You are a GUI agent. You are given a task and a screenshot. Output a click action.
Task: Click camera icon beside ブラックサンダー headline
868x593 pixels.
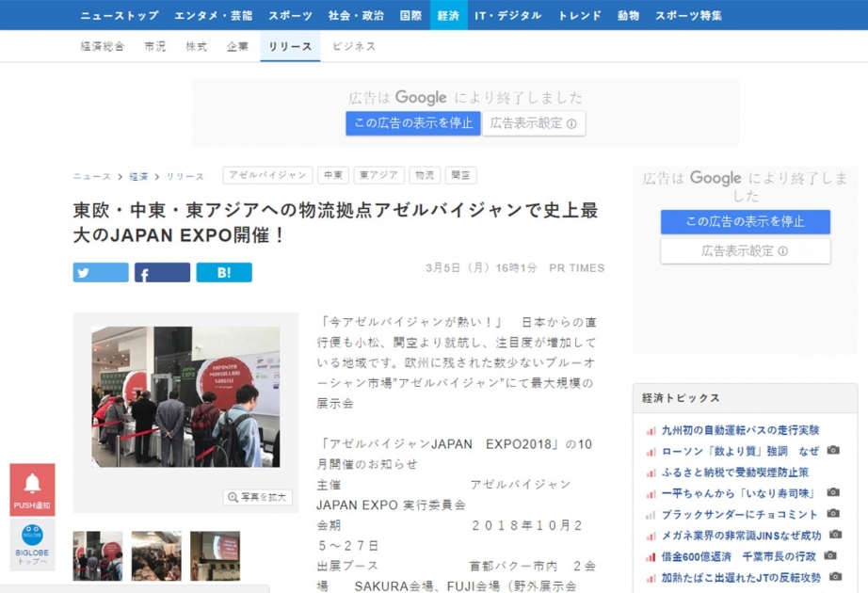click(x=833, y=513)
